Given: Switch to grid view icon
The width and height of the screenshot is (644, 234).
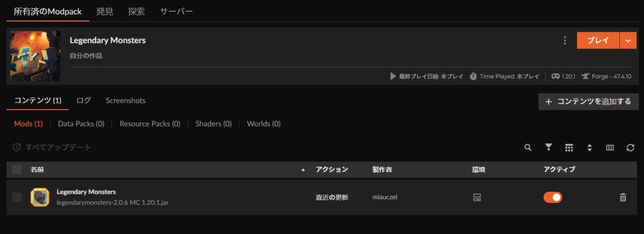Looking at the screenshot, I should 569,148.
